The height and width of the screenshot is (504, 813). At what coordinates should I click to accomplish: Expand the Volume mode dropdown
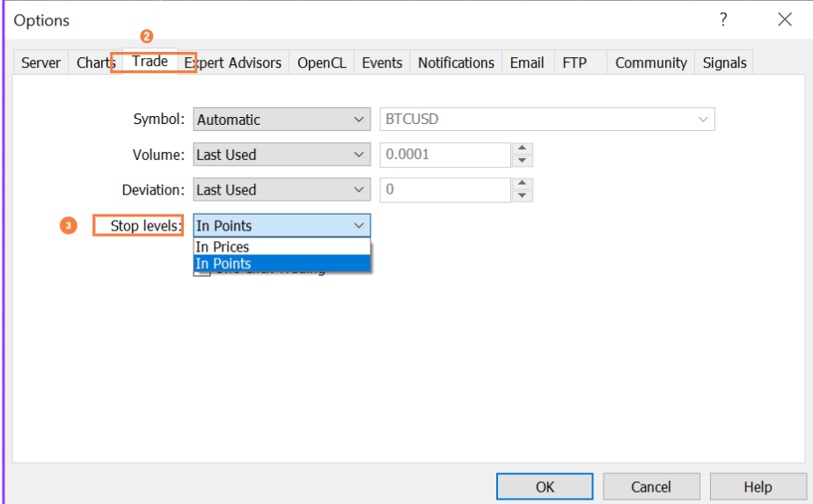pos(282,155)
